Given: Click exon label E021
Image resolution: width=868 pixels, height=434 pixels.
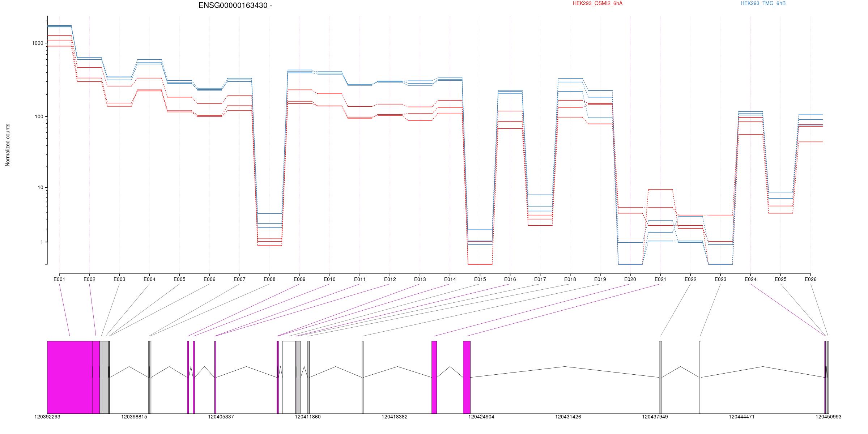Looking at the screenshot, I should click(x=660, y=279).
